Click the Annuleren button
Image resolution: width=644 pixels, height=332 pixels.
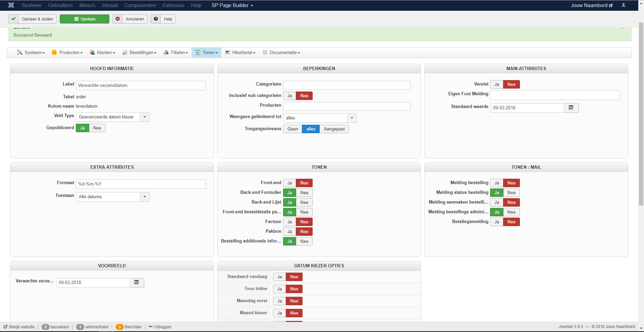click(130, 19)
